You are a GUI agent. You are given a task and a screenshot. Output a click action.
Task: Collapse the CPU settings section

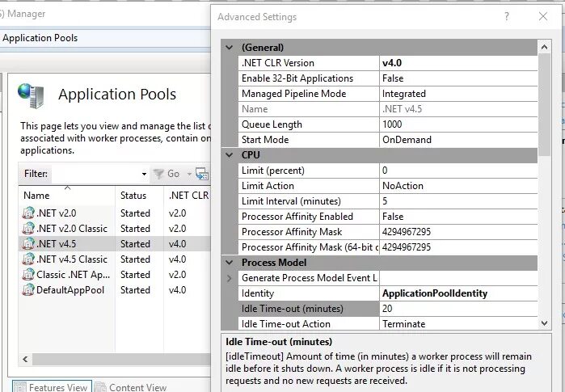[x=229, y=155]
